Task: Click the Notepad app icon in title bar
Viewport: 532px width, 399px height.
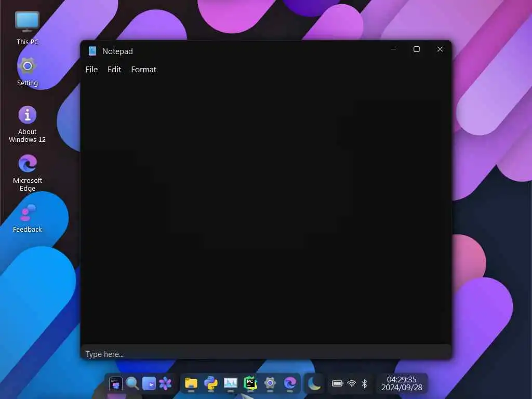Action: coord(92,51)
